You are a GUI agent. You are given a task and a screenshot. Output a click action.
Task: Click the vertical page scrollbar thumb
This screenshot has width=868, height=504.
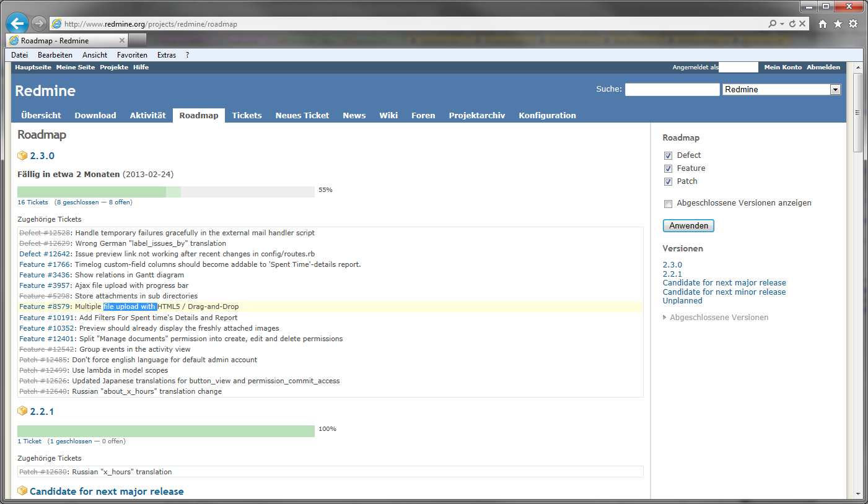pyautogui.click(x=857, y=113)
